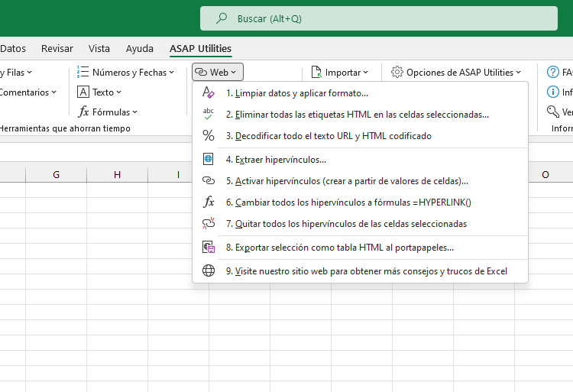
Task: Click the Limpiar datos y aplicar formato icon
Action: click(209, 92)
